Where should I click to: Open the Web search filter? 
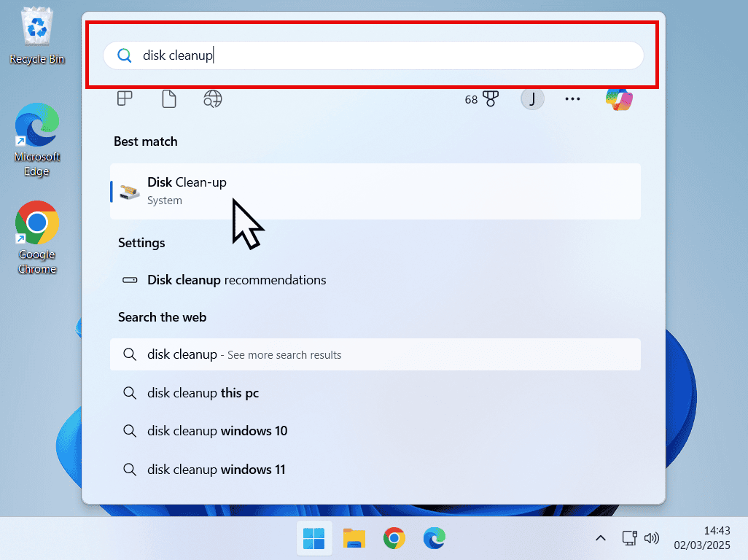tap(212, 99)
